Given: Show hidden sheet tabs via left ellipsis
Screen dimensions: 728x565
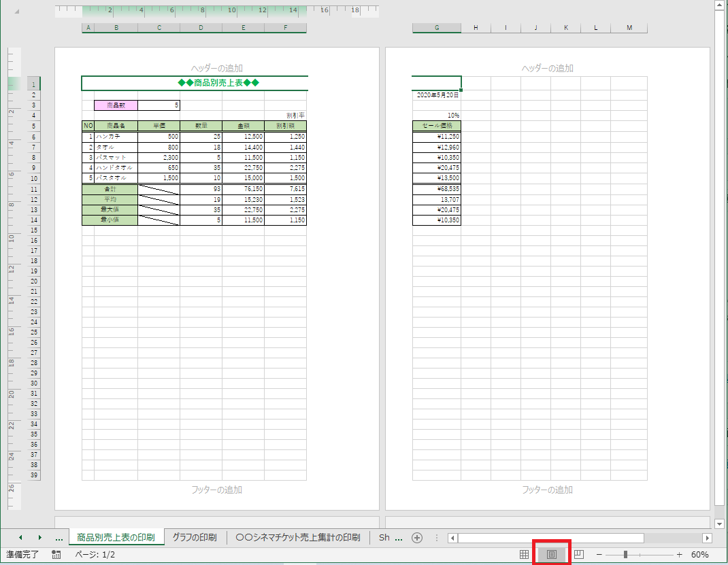Looking at the screenshot, I should point(59,538).
